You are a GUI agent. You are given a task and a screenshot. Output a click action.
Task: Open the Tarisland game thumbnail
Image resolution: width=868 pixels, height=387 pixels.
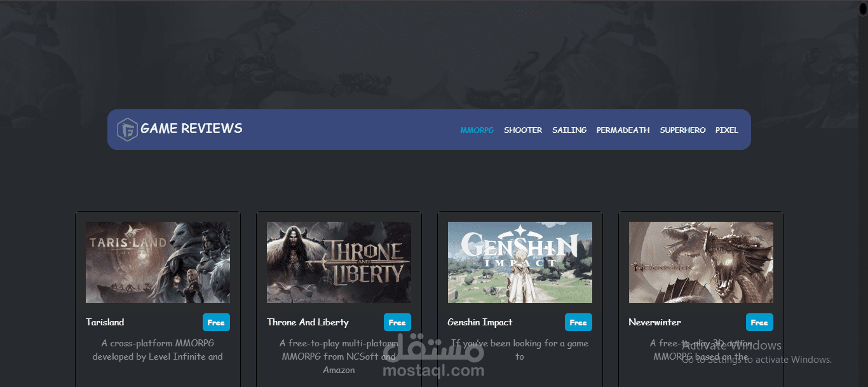tap(158, 262)
